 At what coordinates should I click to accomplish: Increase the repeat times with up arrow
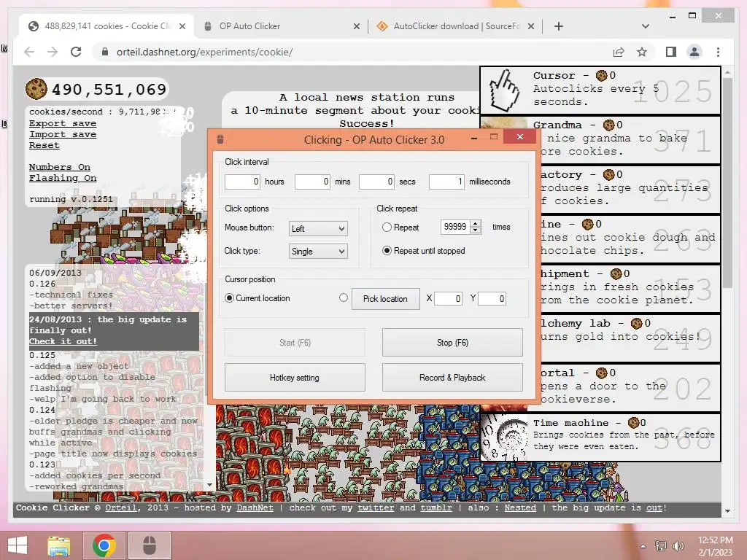tap(476, 223)
